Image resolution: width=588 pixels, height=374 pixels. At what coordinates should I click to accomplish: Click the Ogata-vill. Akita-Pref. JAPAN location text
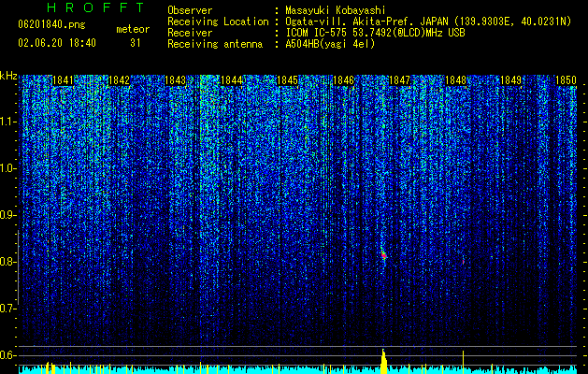tap(366, 22)
